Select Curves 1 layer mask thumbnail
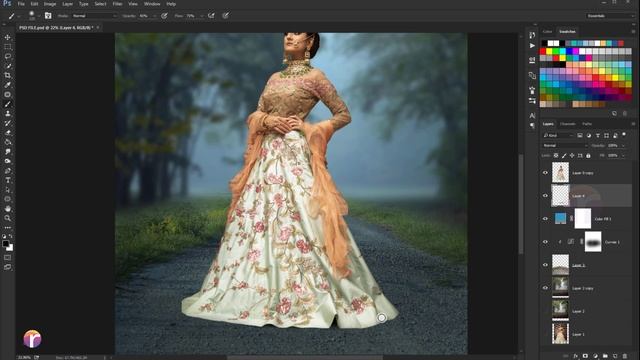Screen dimensions: 640x360 [593, 242]
